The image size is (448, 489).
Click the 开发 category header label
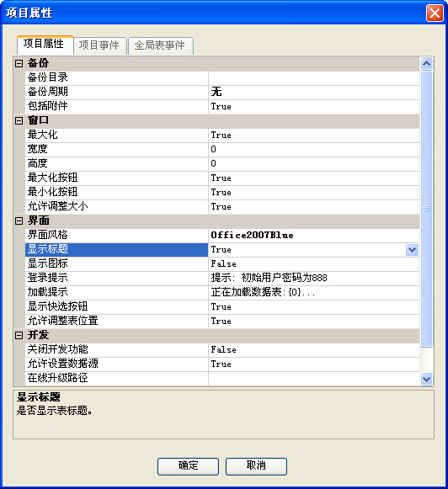point(38,335)
